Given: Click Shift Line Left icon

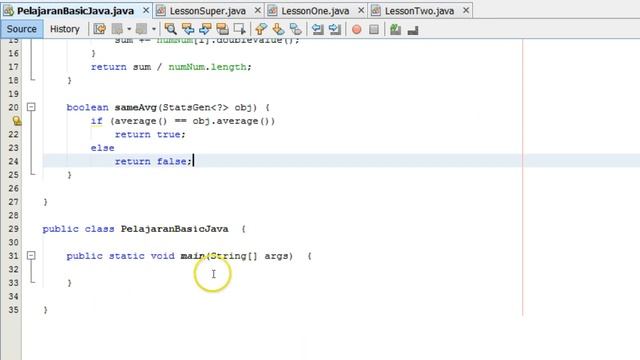Looking at the screenshot, I should pos(317,29).
